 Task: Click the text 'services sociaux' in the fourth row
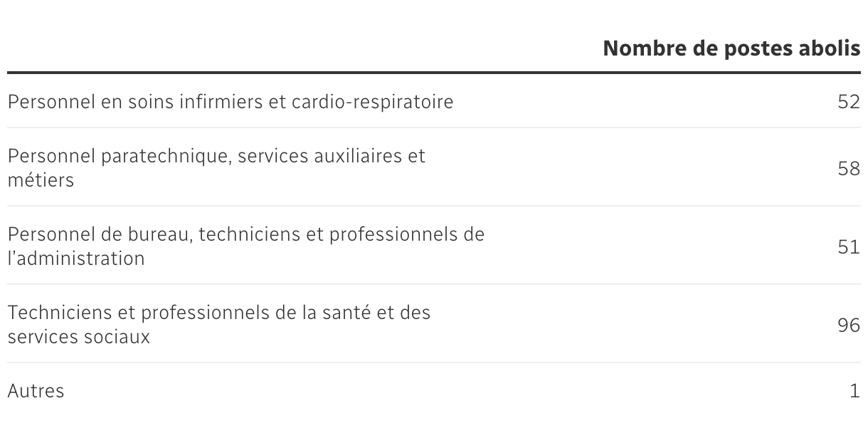(79, 336)
